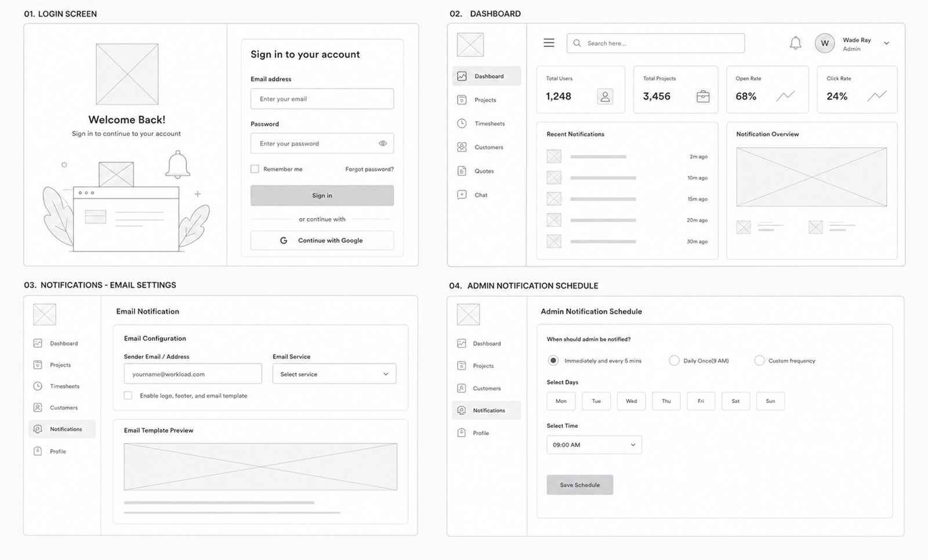Click the notification bell in the dashboard header
Image resolution: width=928 pixels, height=560 pixels.
pyautogui.click(x=796, y=43)
